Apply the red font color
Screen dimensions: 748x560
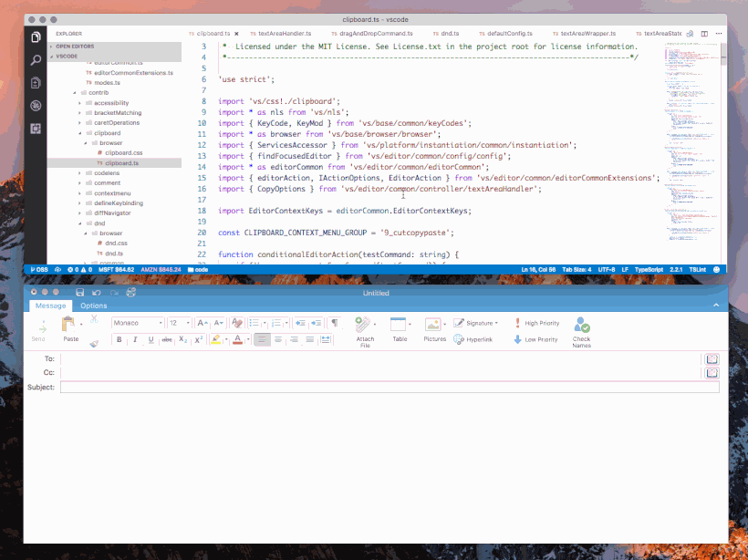pos(237,339)
